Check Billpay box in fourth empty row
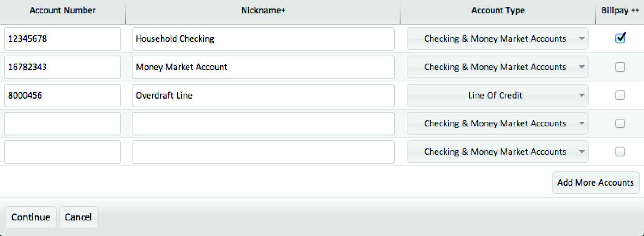Screen dimensions: 644x236 [620, 123]
